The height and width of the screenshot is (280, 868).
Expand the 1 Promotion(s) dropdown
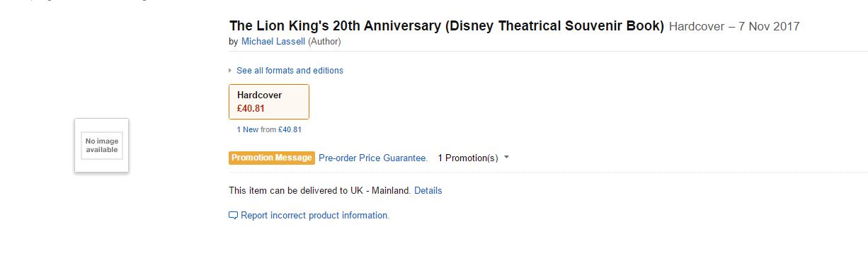pyautogui.click(x=473, y=158)
